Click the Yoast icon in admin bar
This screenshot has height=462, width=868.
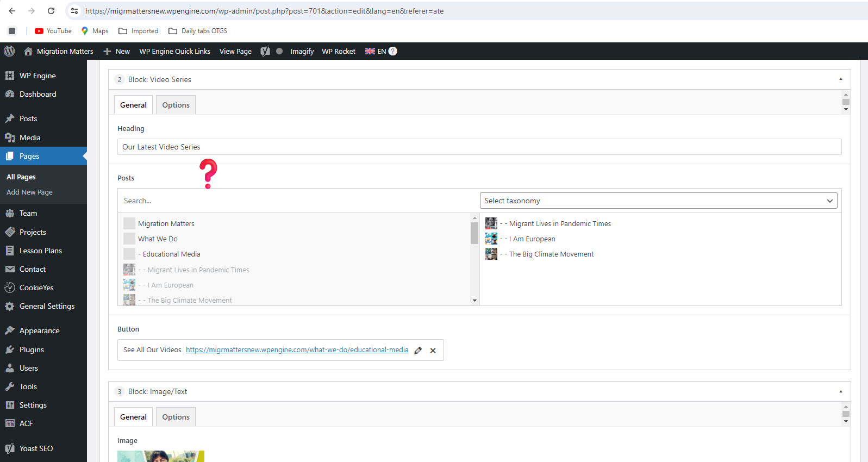tap(265, 51)
